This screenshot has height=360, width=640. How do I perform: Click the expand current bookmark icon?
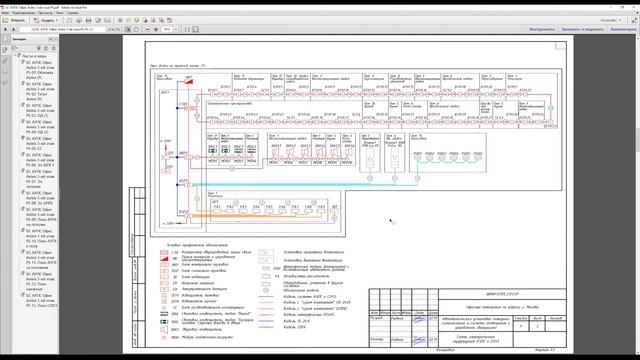pyautogui.click(x=53, y=48)
